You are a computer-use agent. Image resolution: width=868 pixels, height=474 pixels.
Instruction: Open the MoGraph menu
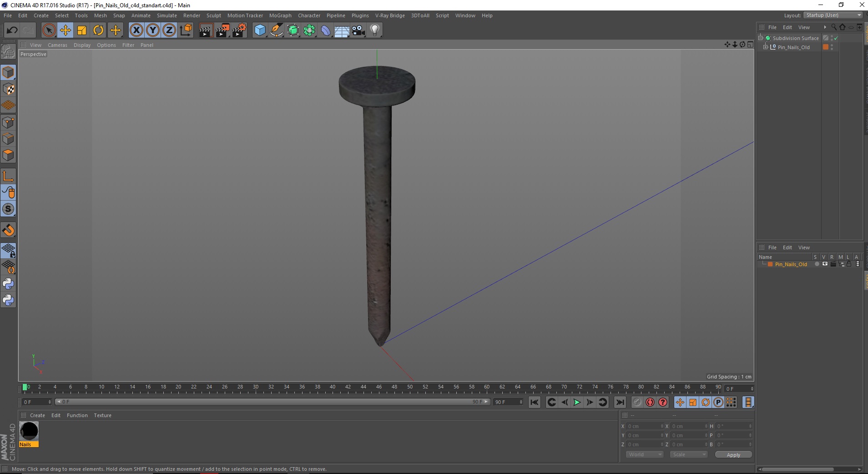(280, 15)
